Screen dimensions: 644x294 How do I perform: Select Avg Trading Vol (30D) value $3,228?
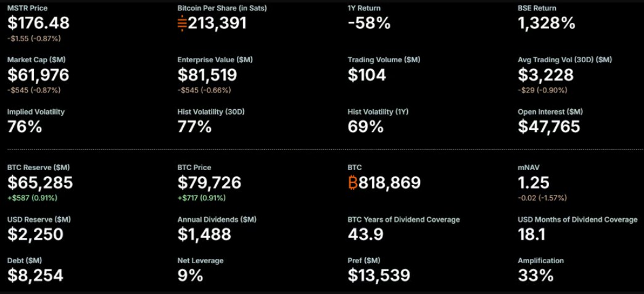[x=546, y=75]
